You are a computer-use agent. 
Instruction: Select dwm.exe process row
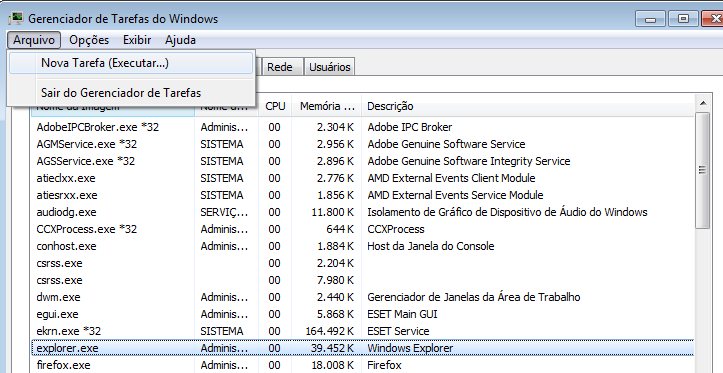click(x=362, y=297)
